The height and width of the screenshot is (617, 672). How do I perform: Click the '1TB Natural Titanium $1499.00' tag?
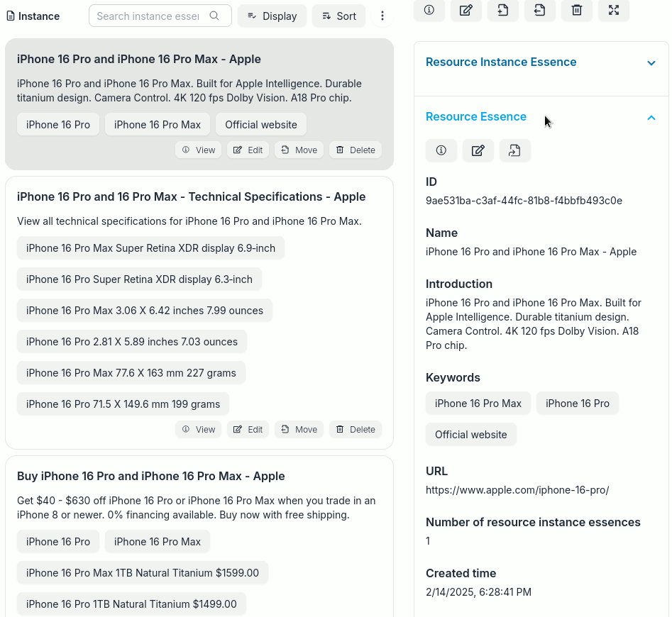coord(131,604)
